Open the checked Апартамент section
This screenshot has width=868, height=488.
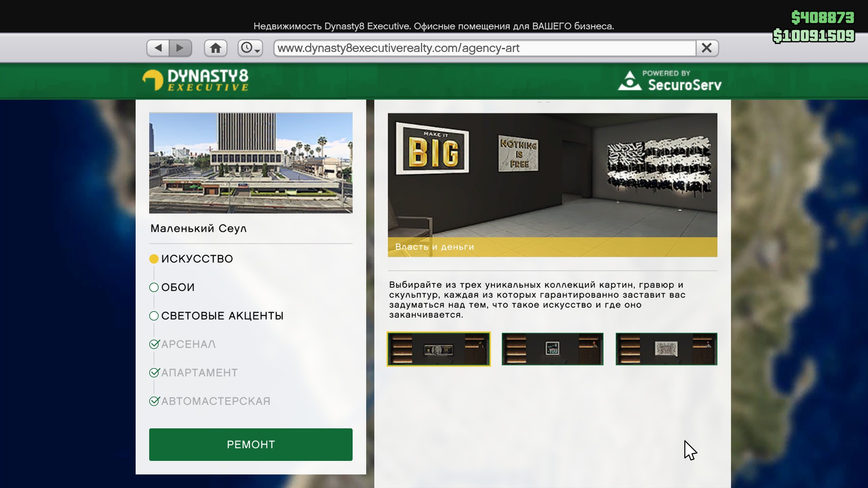click(x=199, y=373)
